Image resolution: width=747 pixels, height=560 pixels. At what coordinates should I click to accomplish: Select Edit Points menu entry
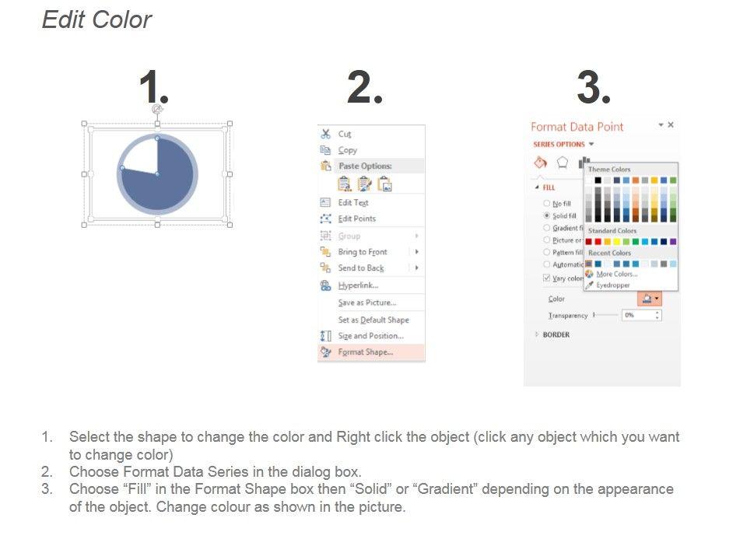(x=356, y=219)
